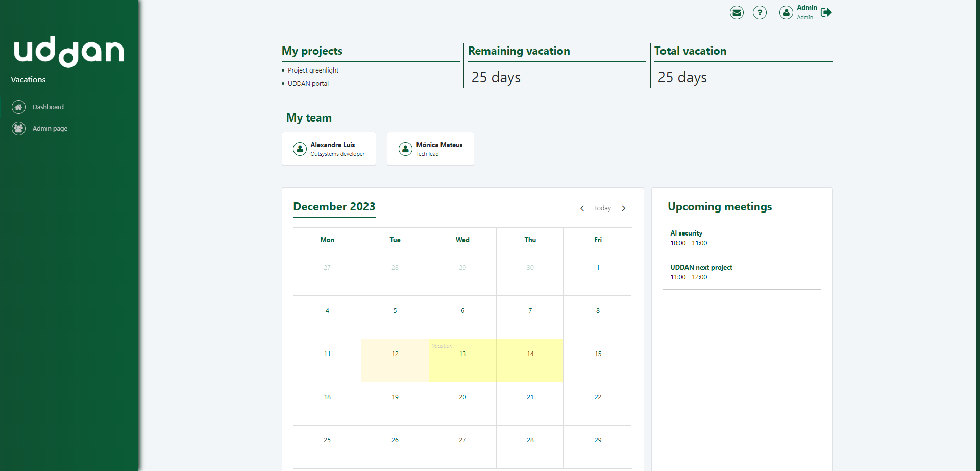Click the Admin page people icon
The width and height of the screenshot is (980, 471).
[18, 128]
